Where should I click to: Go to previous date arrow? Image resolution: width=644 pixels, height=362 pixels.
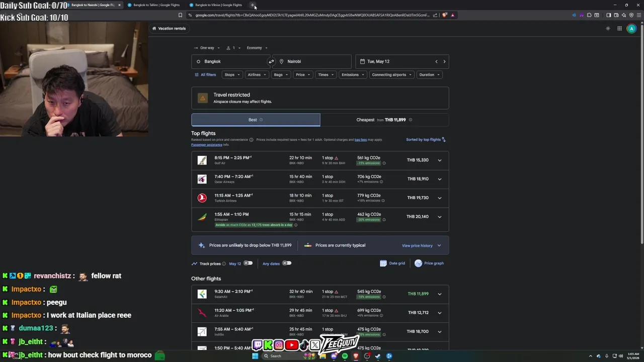point(436,61)
